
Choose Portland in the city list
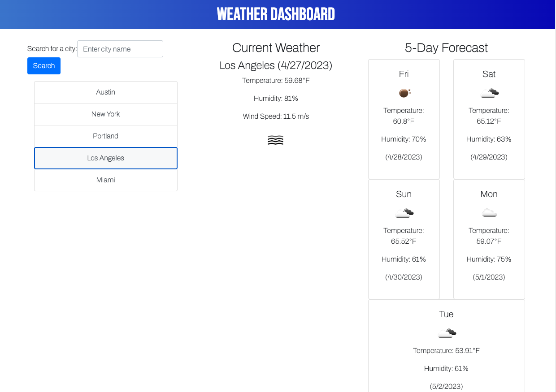pyautogui.click(x=106, y=136)
